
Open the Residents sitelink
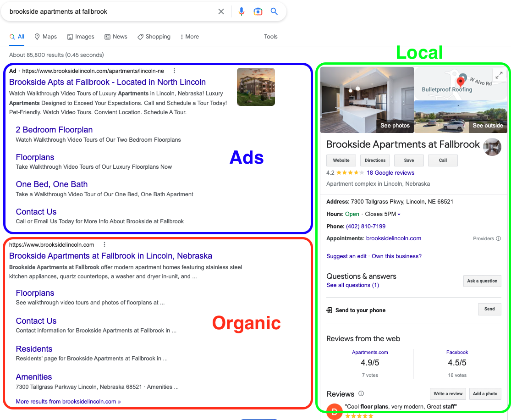point(34,349)
